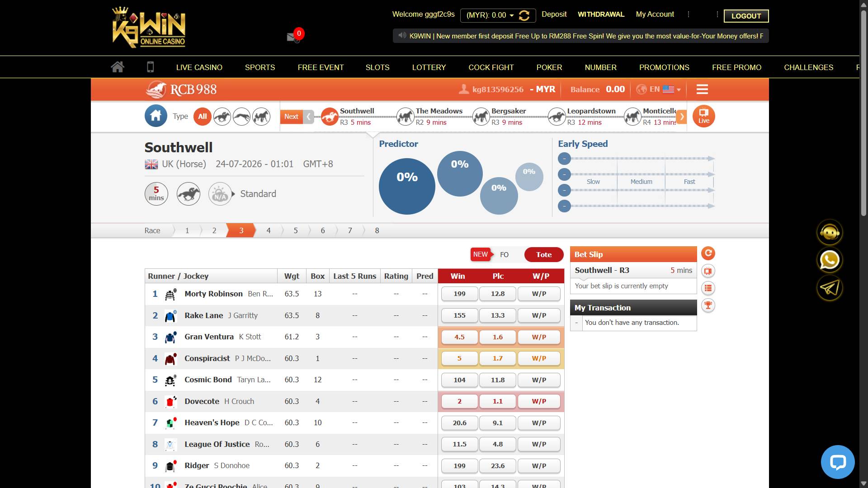Bet Win 199 on Morty Robinson
This screenshot has width=868, height=488.
tap(459, 294)
